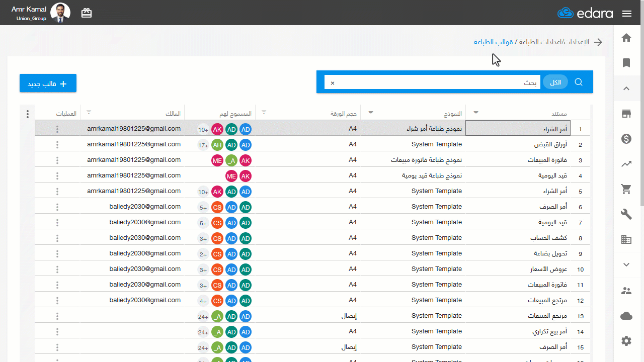The height and width of the screenshot is (362, 644).
Task: Open actions menu for أوراق القبض row
Action: [x=57, y=145]
